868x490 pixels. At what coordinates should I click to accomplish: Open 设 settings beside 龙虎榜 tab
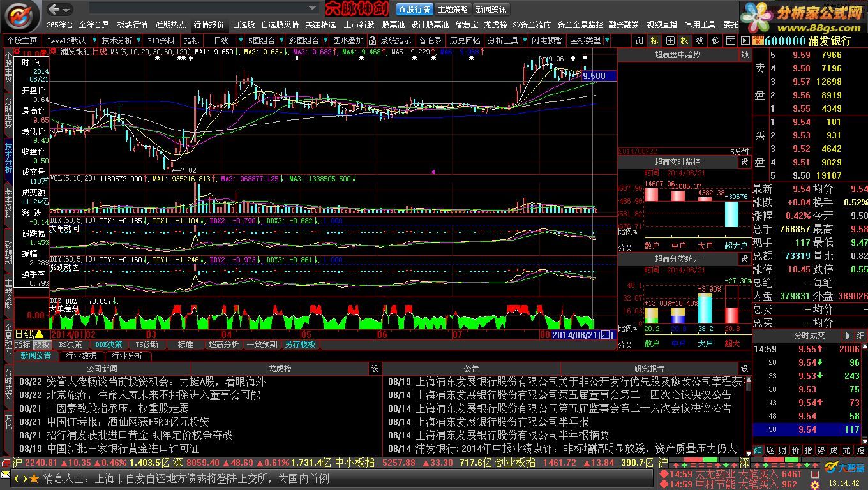(375, 368)
